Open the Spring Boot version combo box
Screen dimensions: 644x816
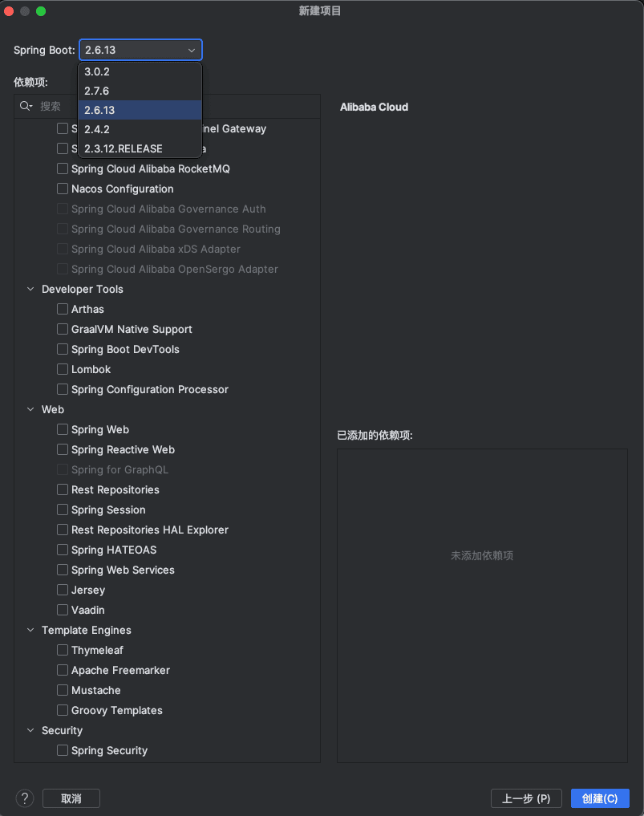140,50
